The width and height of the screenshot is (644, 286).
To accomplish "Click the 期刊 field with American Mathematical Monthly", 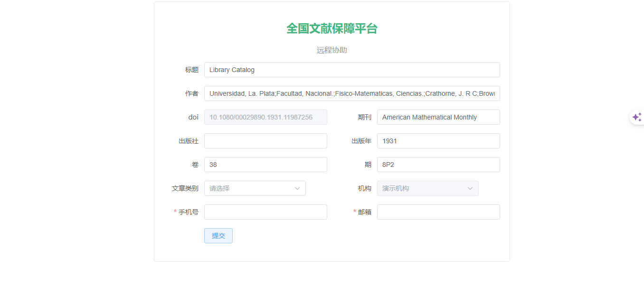I will pyautogui.click(x=438, y=117).
